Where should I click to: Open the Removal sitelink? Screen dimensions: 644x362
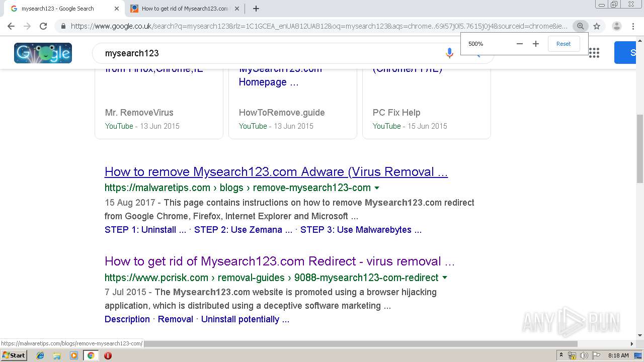coord(176,319)
